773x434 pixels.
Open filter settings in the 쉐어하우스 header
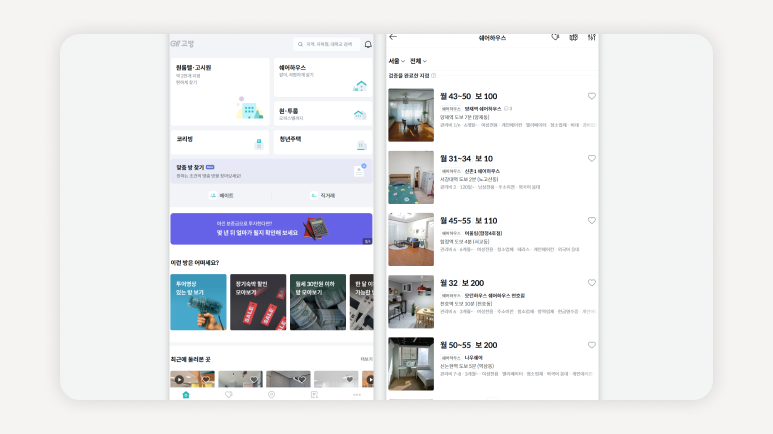click(x=592, y=37)
